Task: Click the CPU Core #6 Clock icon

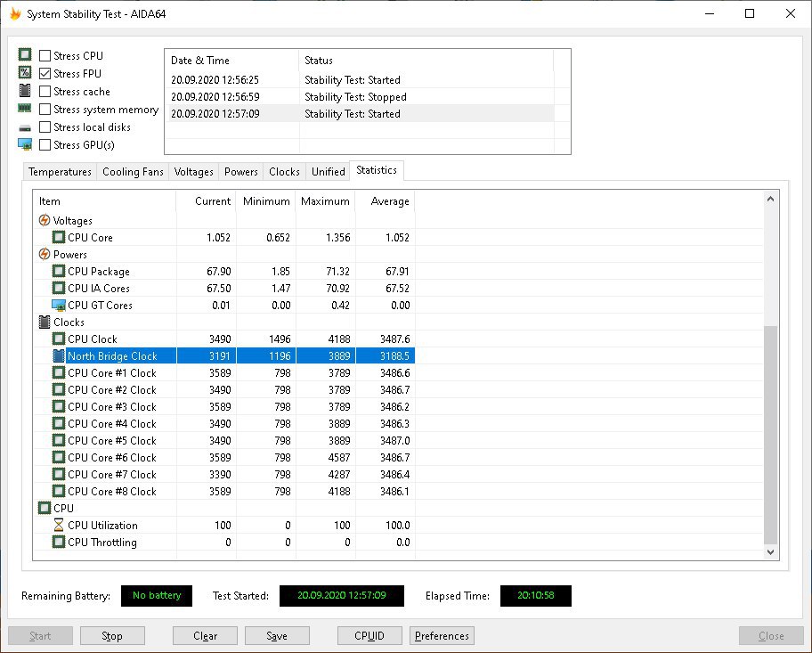Action: (59, 457)
